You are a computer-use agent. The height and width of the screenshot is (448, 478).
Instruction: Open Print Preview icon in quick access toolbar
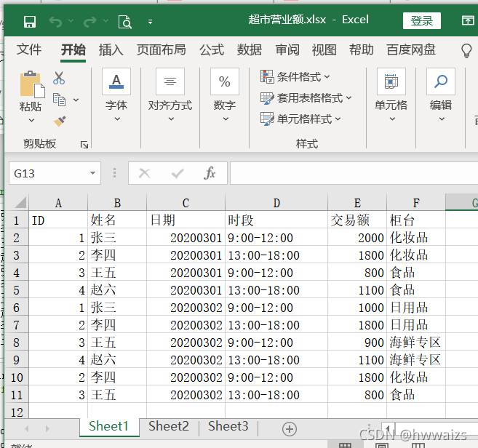coord(125,22)
